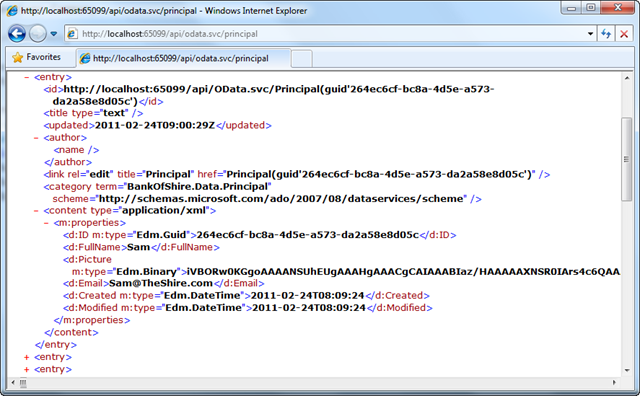
Task: Click the category term BankOfShire.Data.Principal
Action: (198, 187)
